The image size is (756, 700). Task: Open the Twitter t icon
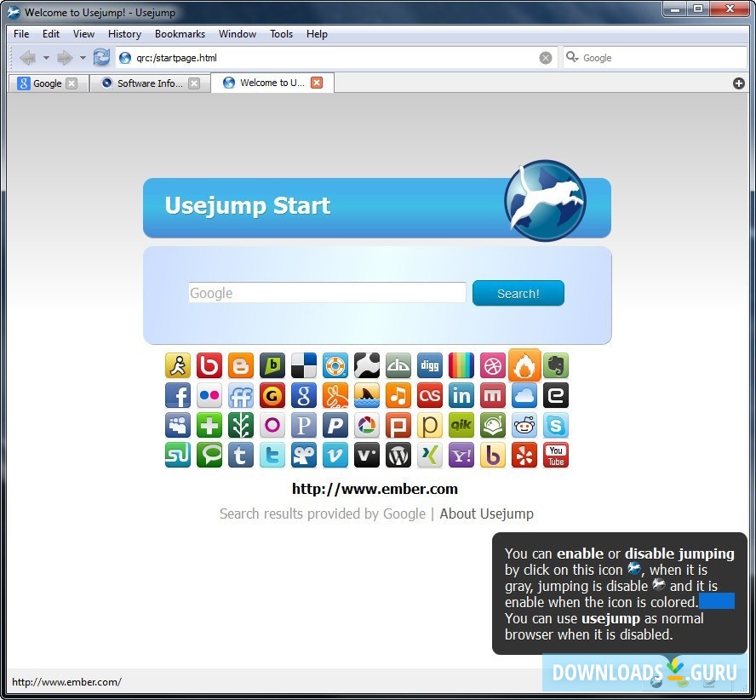pos(272,455)
